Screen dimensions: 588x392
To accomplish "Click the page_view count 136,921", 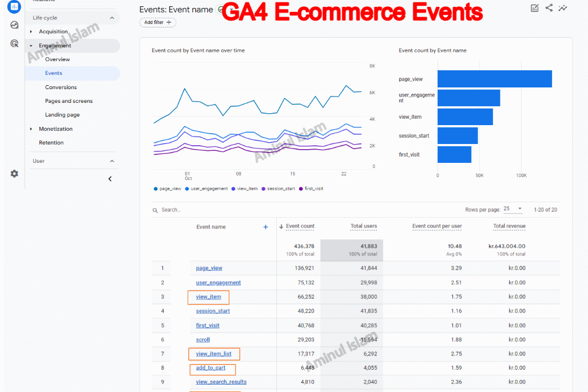I will [x=304, y=268].
